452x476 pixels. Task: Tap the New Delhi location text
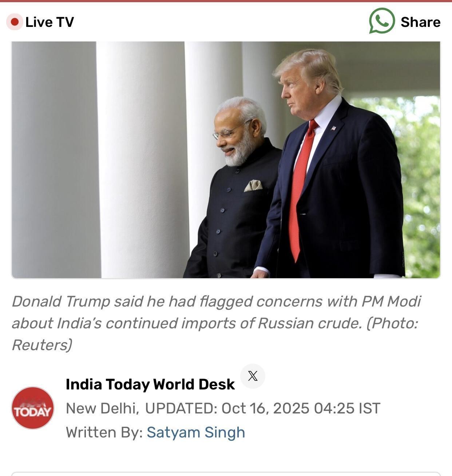pyautogui.click(x=102, y=408)
